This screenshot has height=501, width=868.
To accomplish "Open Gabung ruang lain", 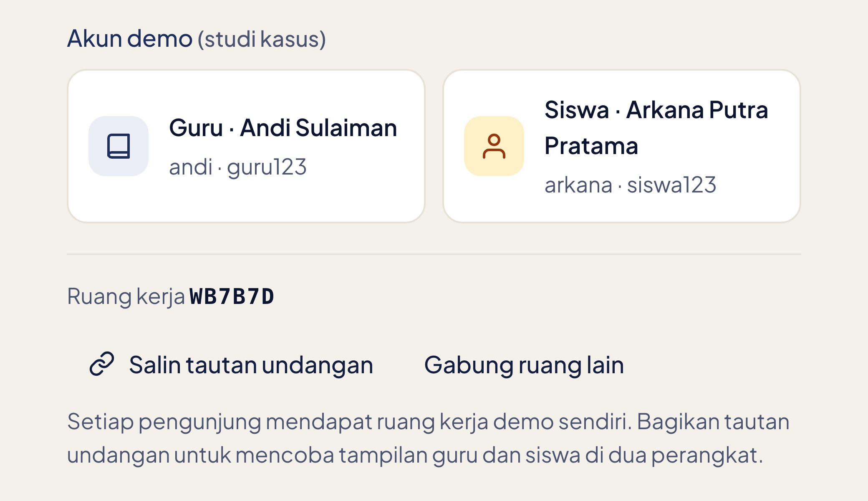I will [524, 364].
